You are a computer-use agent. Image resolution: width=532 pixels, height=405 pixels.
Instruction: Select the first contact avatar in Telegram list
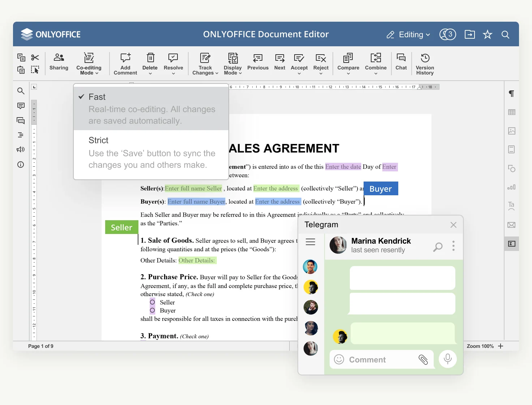click(x=310, y=267)
